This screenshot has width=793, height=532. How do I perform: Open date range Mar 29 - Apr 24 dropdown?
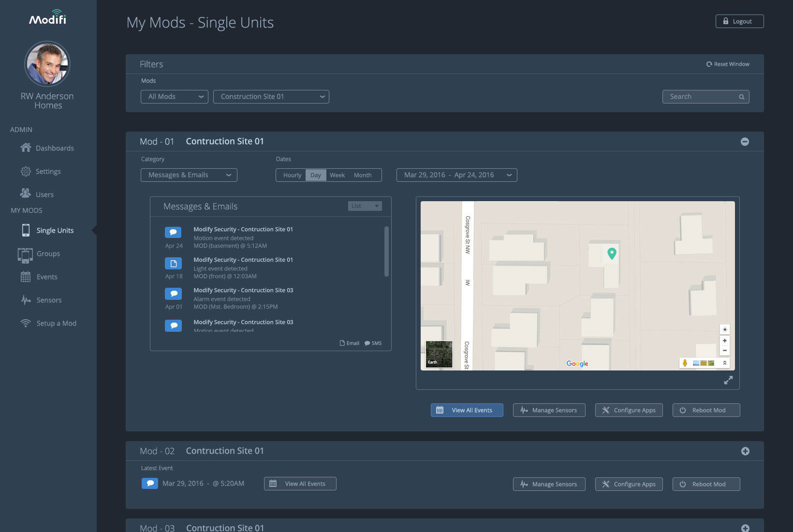point(457,175)
